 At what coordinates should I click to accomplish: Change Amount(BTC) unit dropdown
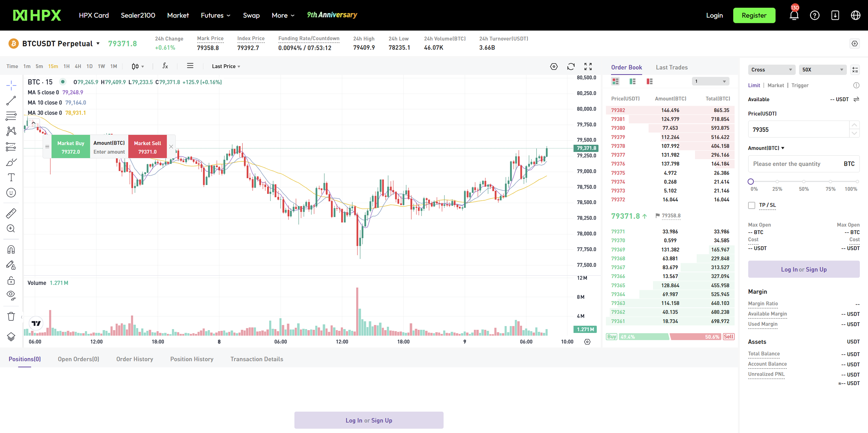pyautogui.click(x=766, y=148)
